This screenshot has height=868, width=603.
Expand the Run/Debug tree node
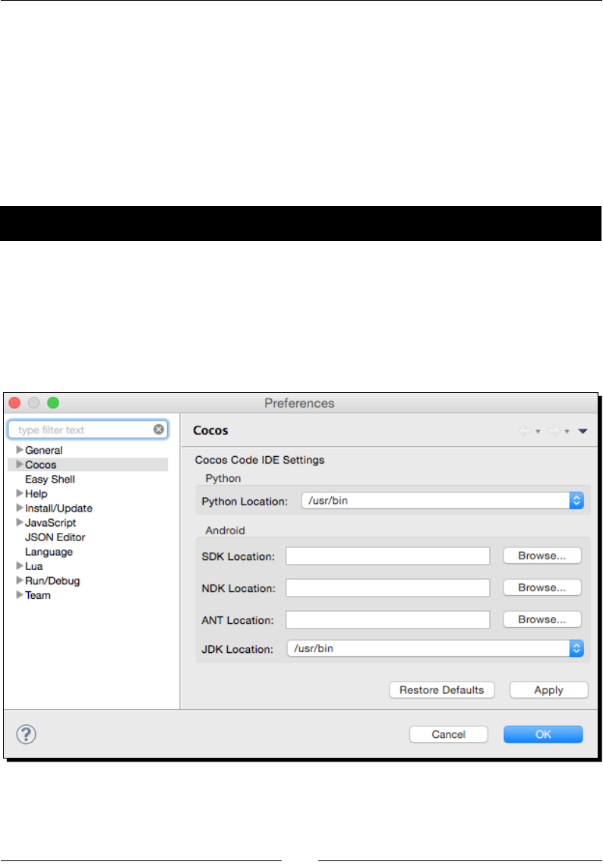[20, 580]
